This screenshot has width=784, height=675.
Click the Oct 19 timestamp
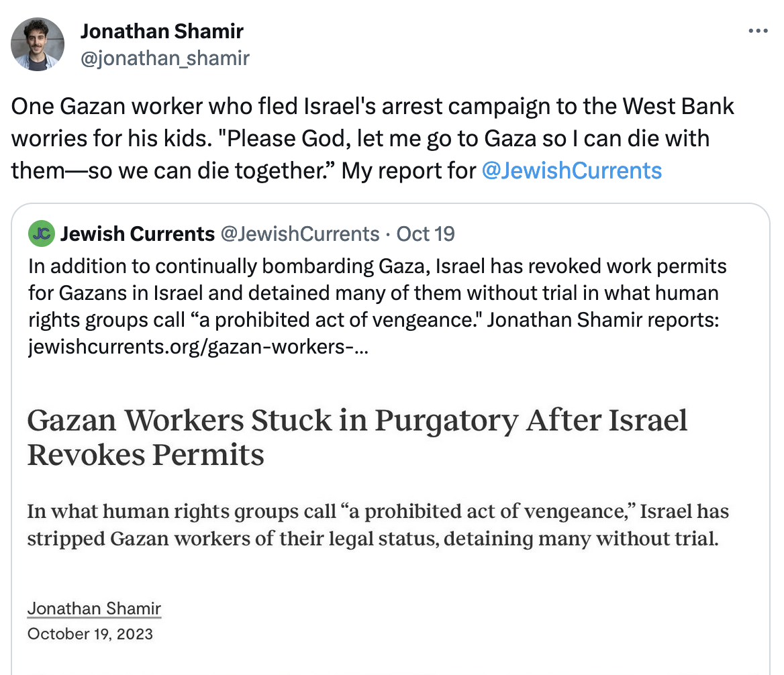(x=426, y=233)
